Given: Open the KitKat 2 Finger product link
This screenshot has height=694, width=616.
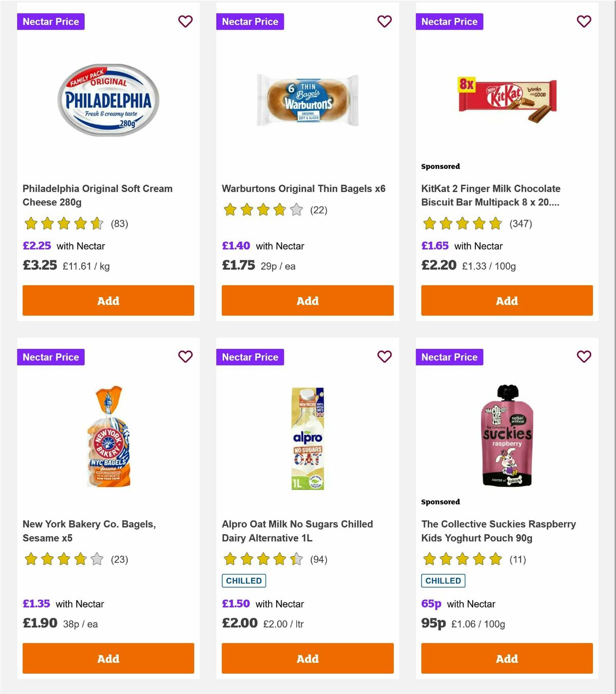Looking at the screenshot, I should 490,195.
